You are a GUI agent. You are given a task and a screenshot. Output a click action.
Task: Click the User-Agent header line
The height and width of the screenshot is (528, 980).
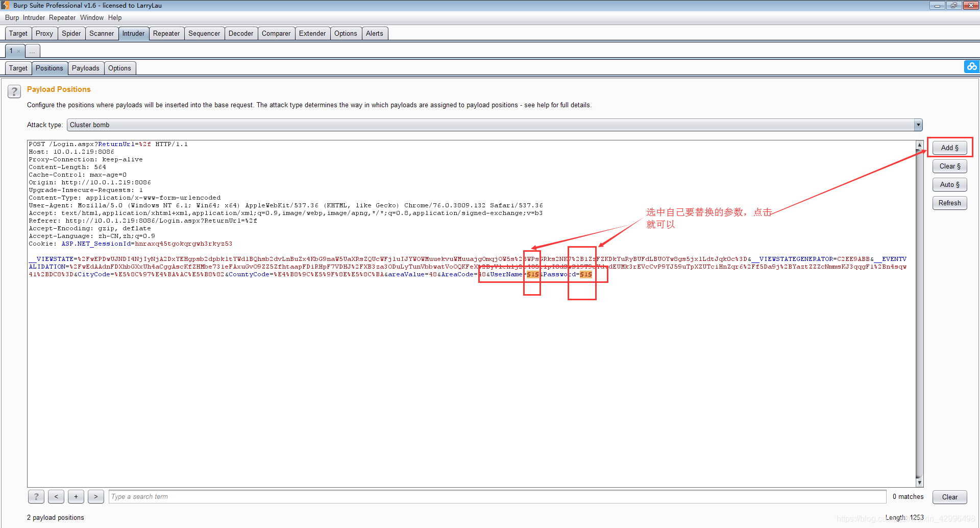click(x=286, y=205)
